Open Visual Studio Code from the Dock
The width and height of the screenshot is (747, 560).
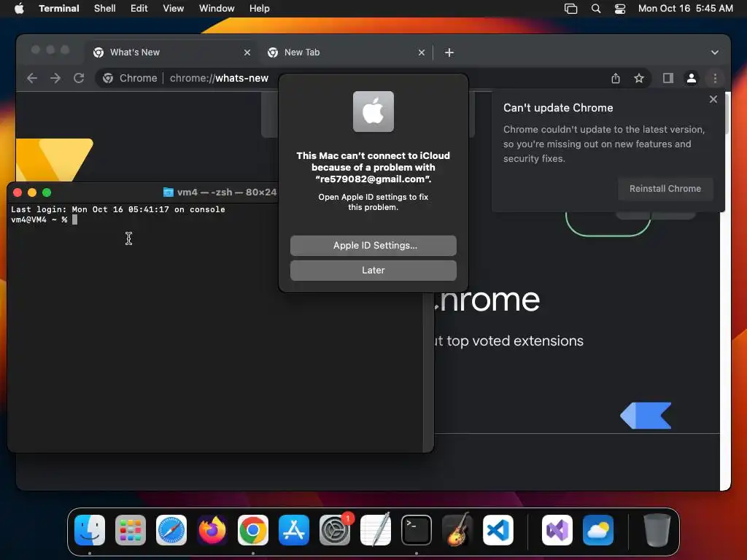(x=498, y=530)
